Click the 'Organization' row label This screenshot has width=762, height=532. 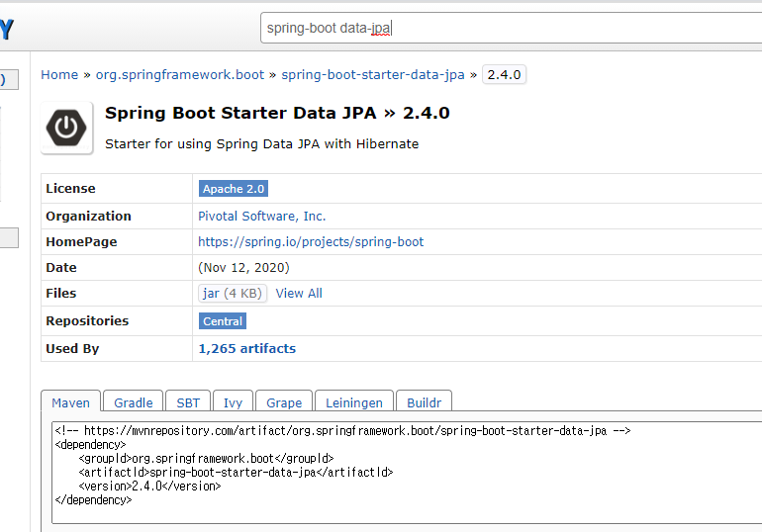[x=88, y=216]
